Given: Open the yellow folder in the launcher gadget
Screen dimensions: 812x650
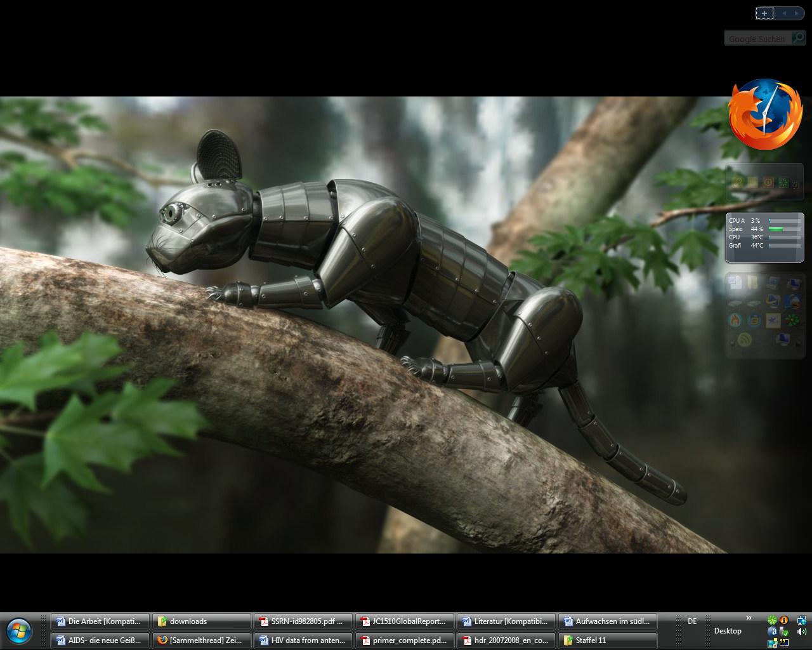Looking at the screenshot, I should coord(752,283).
